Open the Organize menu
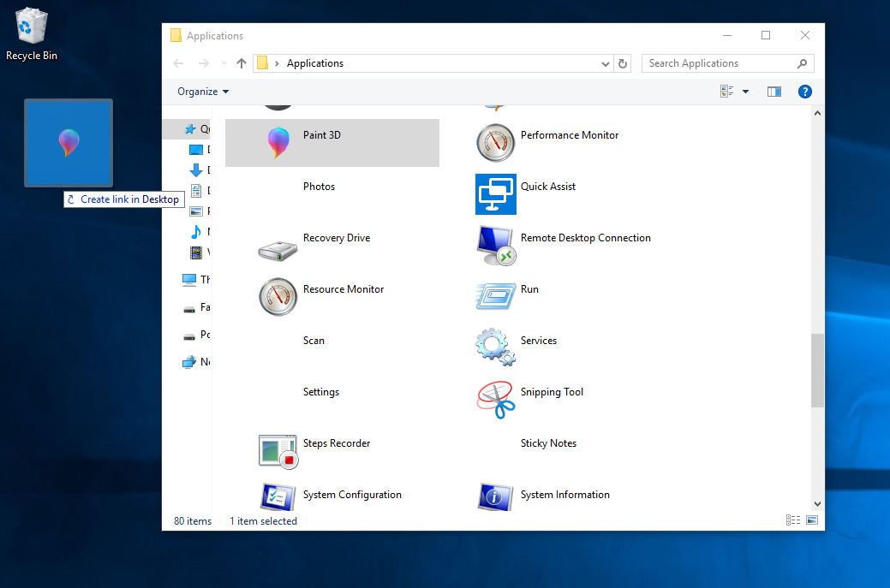 203,92
